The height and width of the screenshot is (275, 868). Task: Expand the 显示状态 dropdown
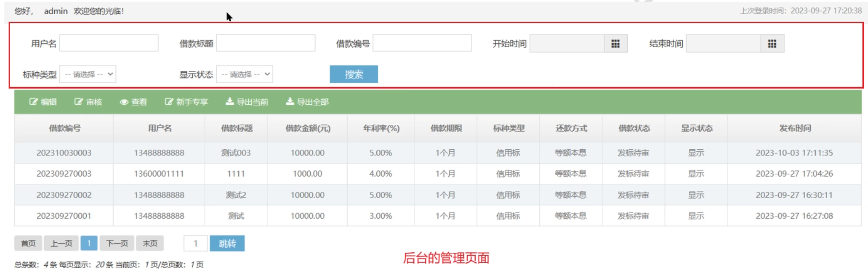(x=245, y=74)
